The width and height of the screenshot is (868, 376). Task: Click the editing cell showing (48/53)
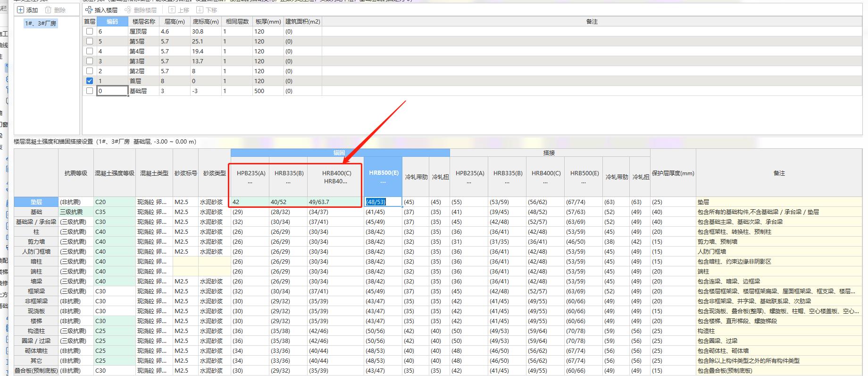click(x=383, y=202)
